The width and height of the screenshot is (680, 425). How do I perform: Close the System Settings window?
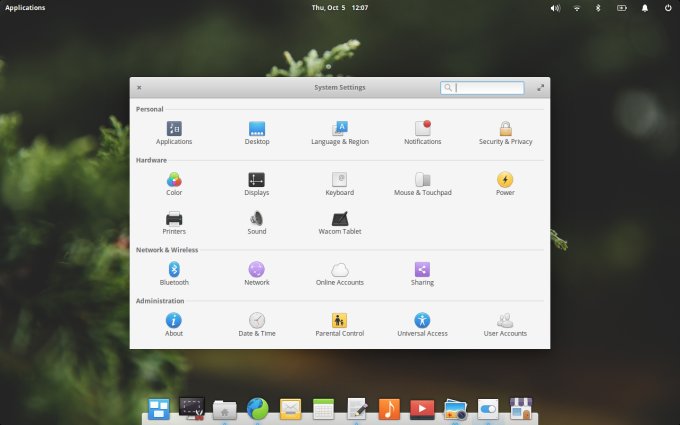[x=139, y=88]
